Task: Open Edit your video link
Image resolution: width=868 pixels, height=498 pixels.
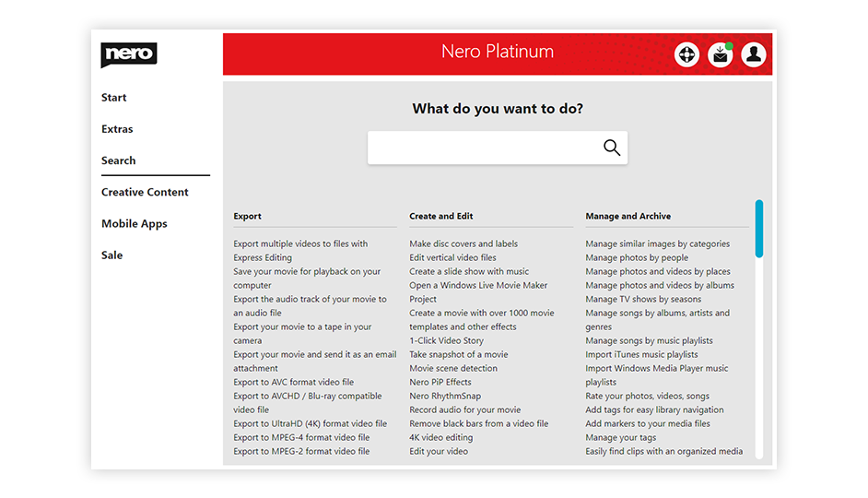Action: pyautogui.click(x=439, y=452)
